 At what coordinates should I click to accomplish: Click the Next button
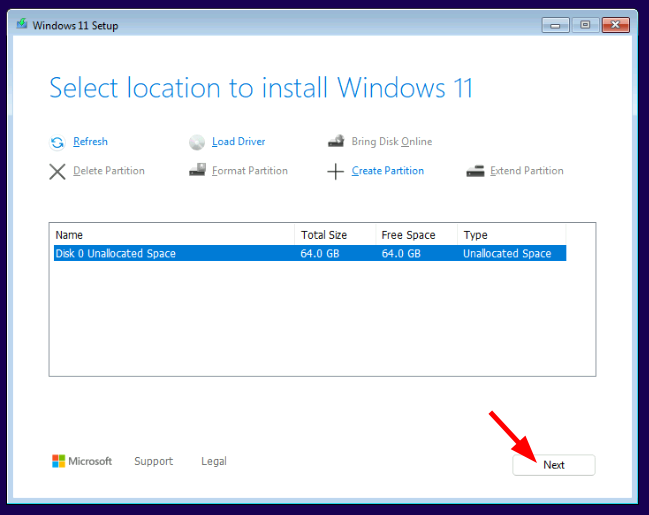point(554,465)
